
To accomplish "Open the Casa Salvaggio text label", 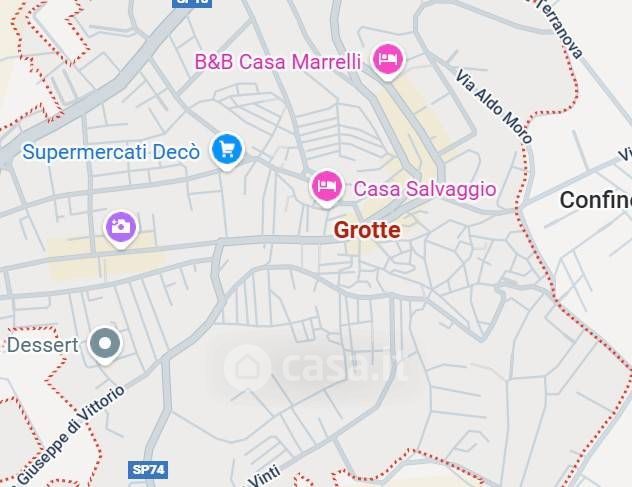I will pyautogui.click(x=425, y=189).
